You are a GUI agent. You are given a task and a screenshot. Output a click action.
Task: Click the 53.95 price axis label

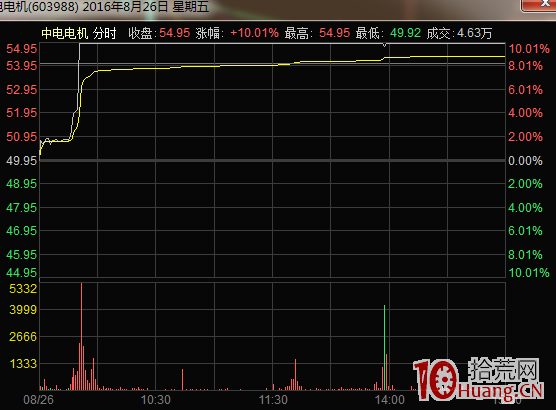[22, 66]
